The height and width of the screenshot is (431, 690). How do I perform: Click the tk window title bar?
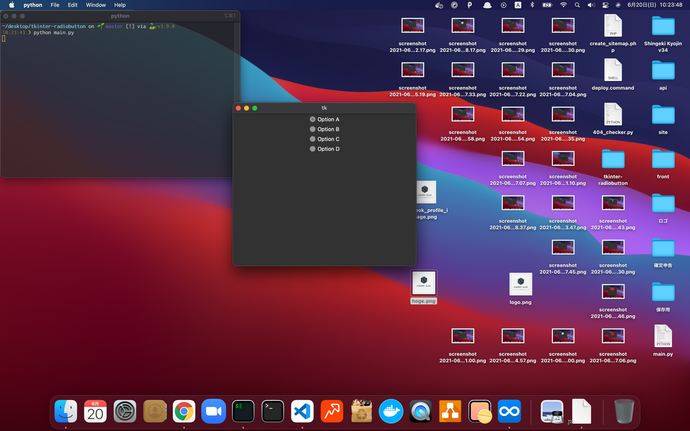[324, 108]
